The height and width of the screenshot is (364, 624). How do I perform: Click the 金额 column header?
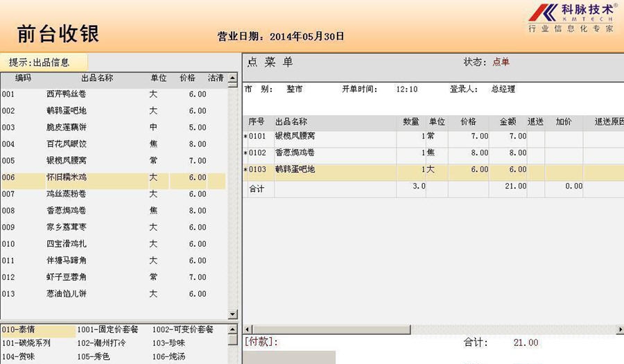click(508, 122)
